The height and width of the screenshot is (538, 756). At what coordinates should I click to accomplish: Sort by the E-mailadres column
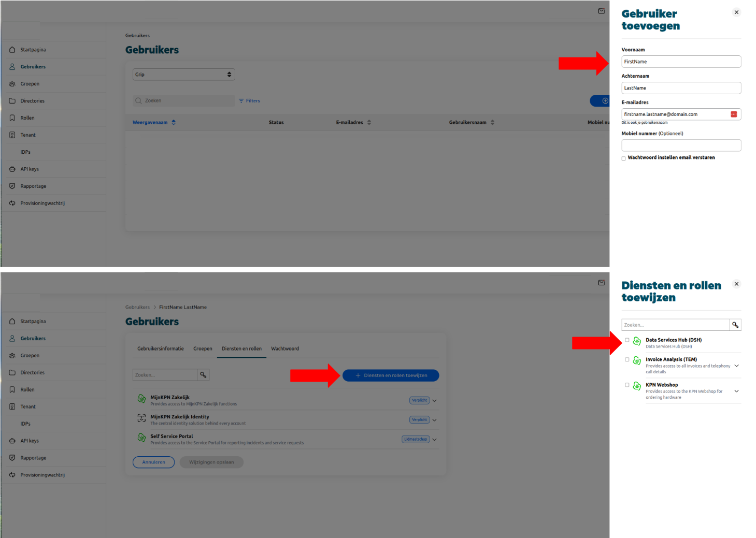click(x=353, y=123)
